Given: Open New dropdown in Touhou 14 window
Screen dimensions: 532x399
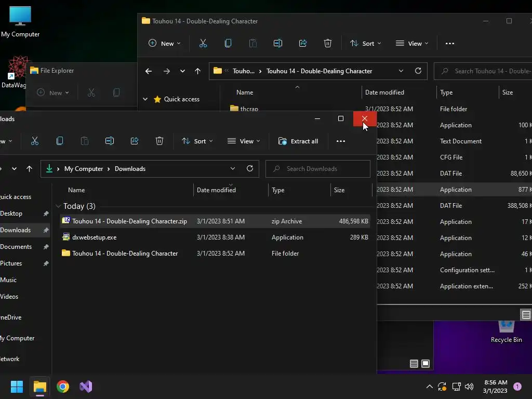Looking at the screenshot, I should pos(165,44).
